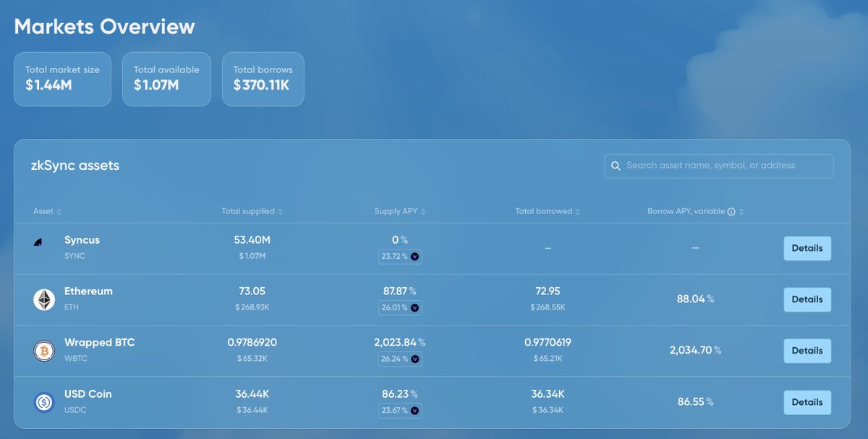Focus the asset search input field
The width and height of the screenshot is (868, 439).
point(719,166)
